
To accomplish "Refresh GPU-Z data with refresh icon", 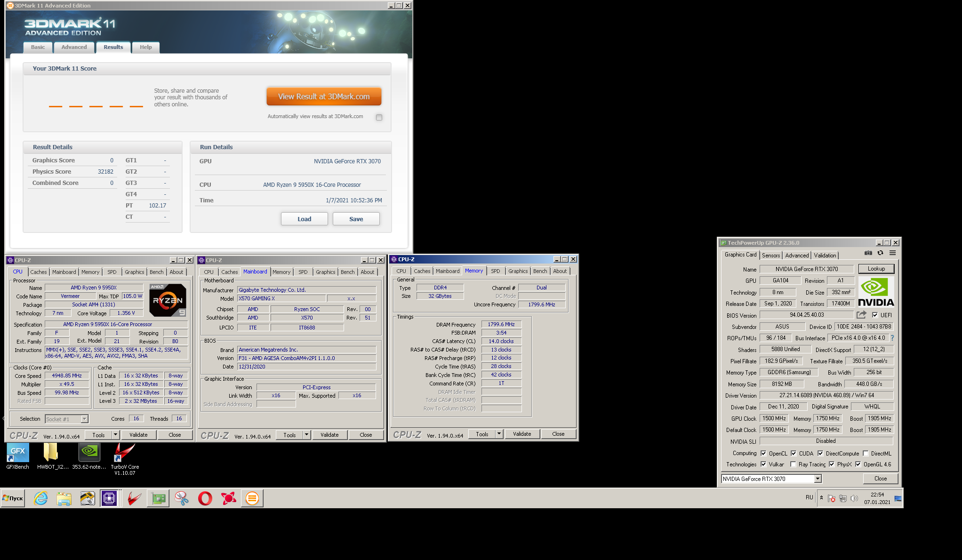I will point(880,253).
